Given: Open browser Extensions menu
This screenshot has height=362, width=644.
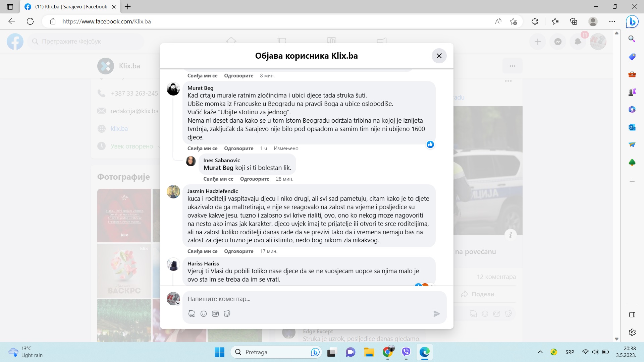Looking at the screenshot, I should 535,21.
